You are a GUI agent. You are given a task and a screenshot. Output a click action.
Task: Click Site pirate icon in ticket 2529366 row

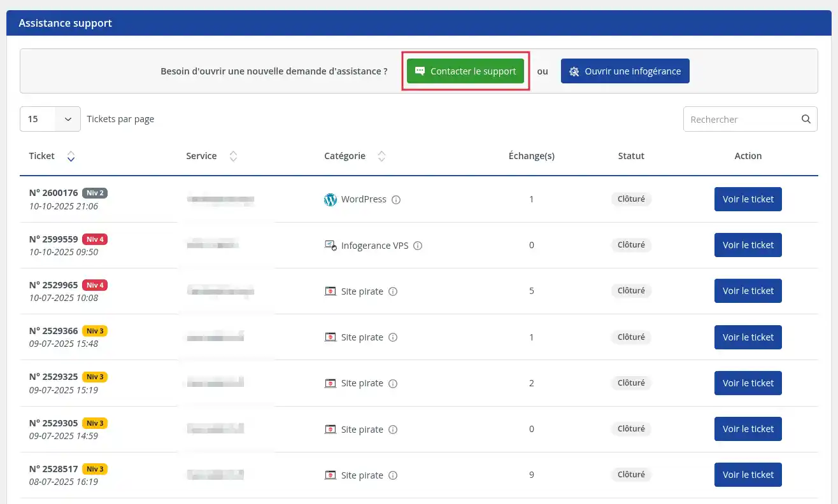click(330, 337)
